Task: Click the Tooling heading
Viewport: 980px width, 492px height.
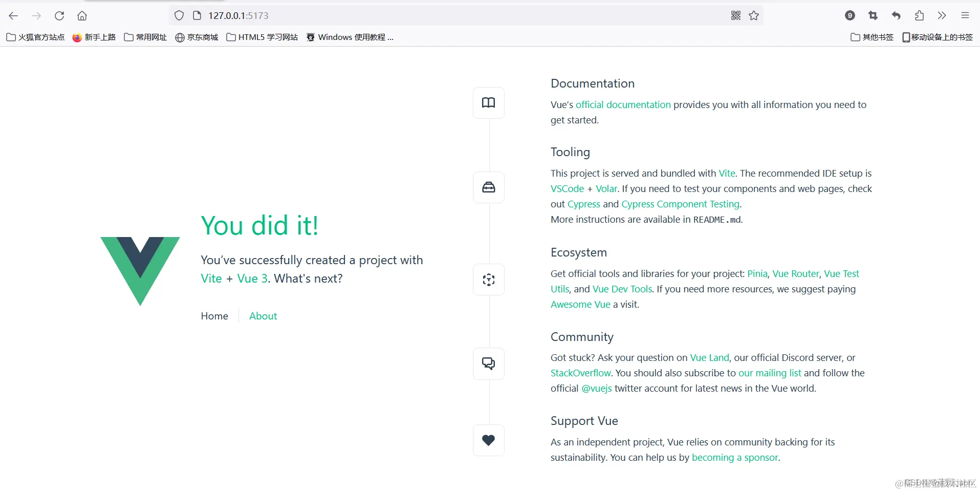Action: point(570,152)
